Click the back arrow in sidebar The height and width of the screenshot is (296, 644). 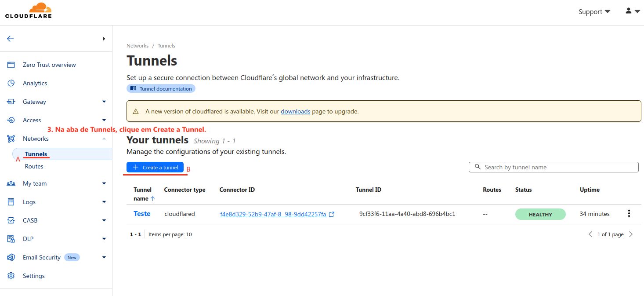click(11, 39)
